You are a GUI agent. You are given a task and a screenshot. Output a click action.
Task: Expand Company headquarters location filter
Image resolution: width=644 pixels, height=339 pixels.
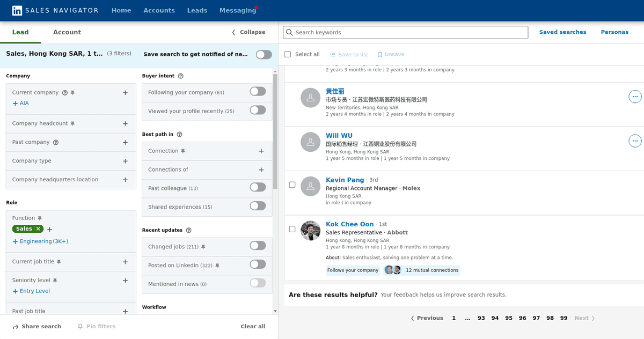click(x=125, y=180)
